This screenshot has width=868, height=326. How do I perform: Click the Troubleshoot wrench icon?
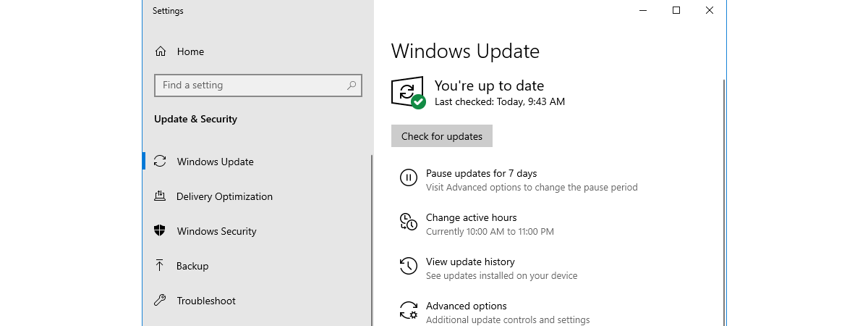[x=161, y=301]
